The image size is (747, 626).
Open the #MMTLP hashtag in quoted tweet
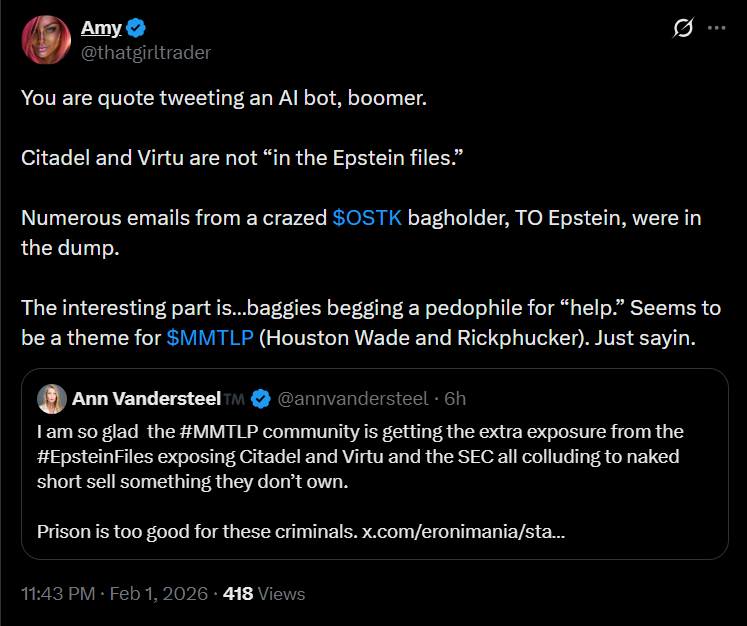(x=219, y=432)
